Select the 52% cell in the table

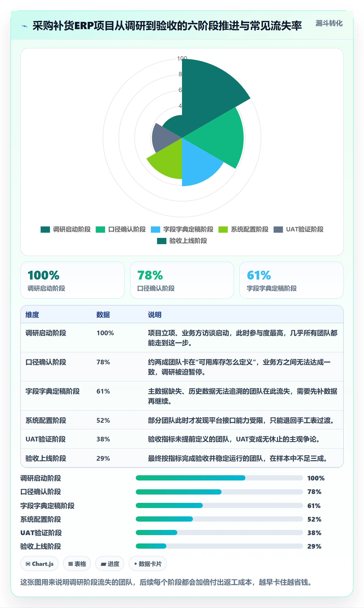(103, 421)
